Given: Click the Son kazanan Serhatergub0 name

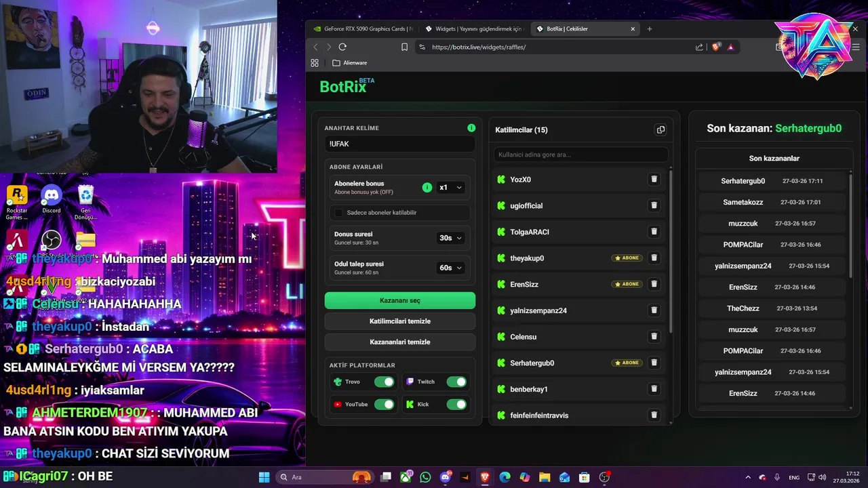Looking at the screenshot, I should [808, 128].
